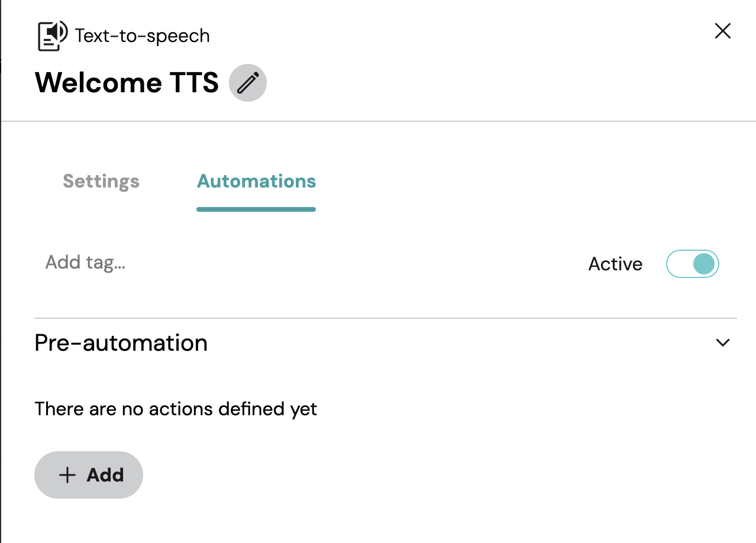Click the Welcome TTS title text
The image size is (756, 543).
[x=127, y=83]
